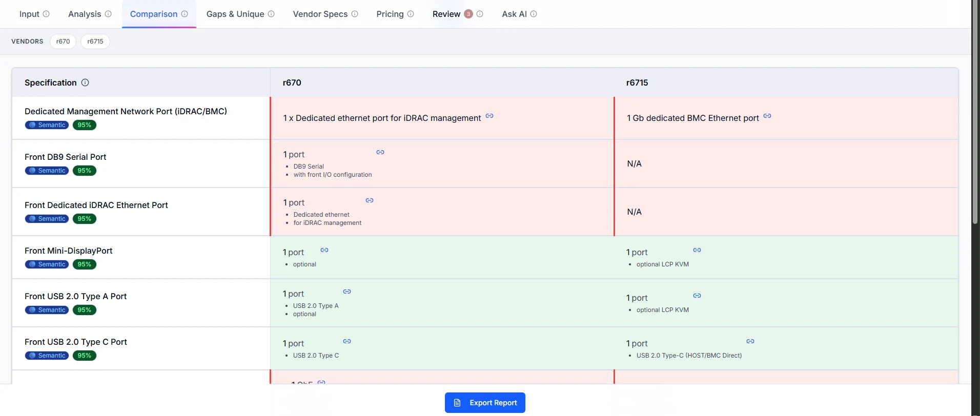Open source link for r670 Front DB9 Serial Port
The width and height of the screenshot is (980, 416).
click(x=380, y=152)
